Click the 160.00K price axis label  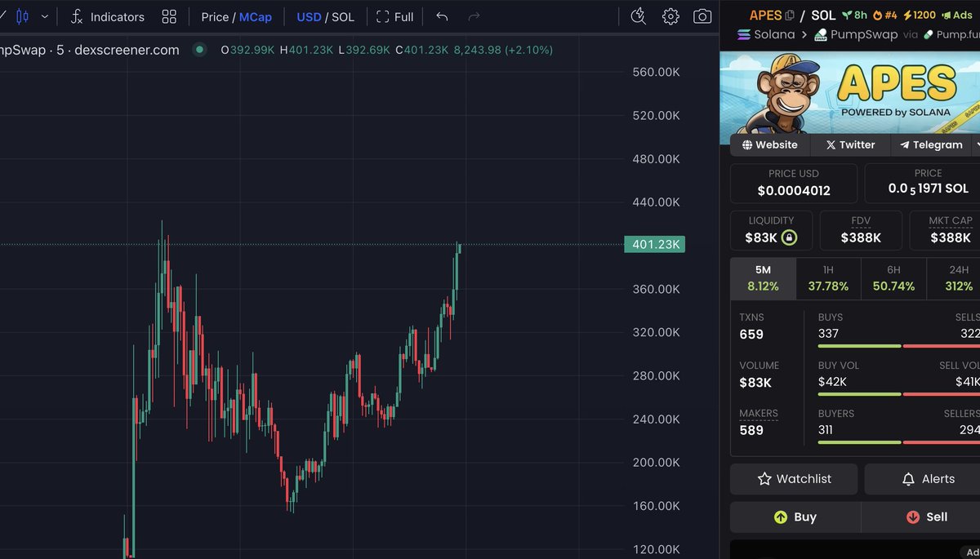(656, 506)
